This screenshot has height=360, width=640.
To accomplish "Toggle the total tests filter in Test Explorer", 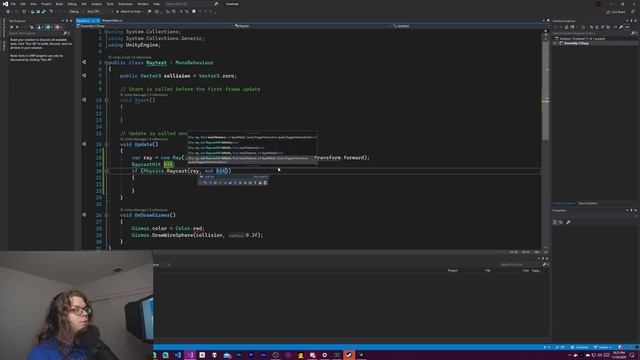I will click(x=40, y=27).
